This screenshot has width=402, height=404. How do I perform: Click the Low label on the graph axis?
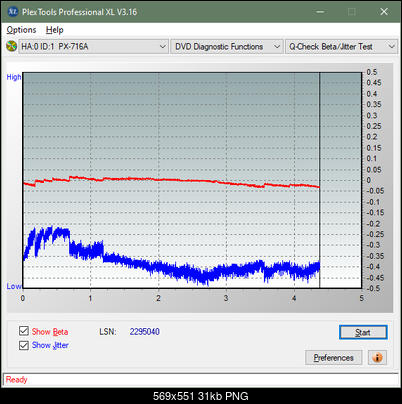(x=14, y=286)
